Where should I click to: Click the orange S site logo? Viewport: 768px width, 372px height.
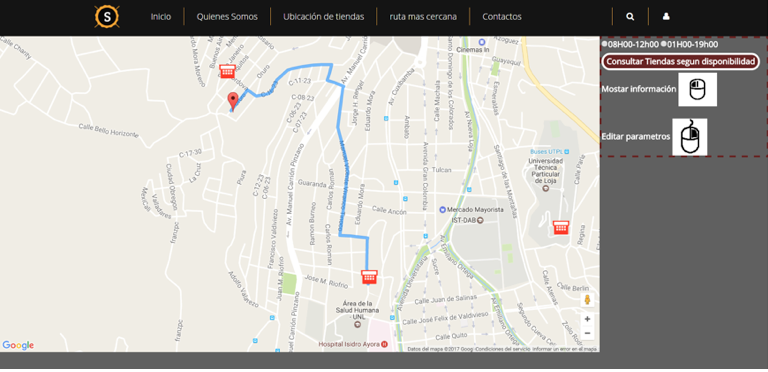coord(107,17)
